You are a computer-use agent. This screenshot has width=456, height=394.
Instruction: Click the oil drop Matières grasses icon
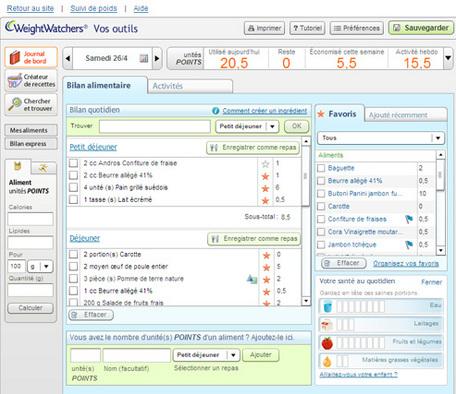(x=327, y=361)
